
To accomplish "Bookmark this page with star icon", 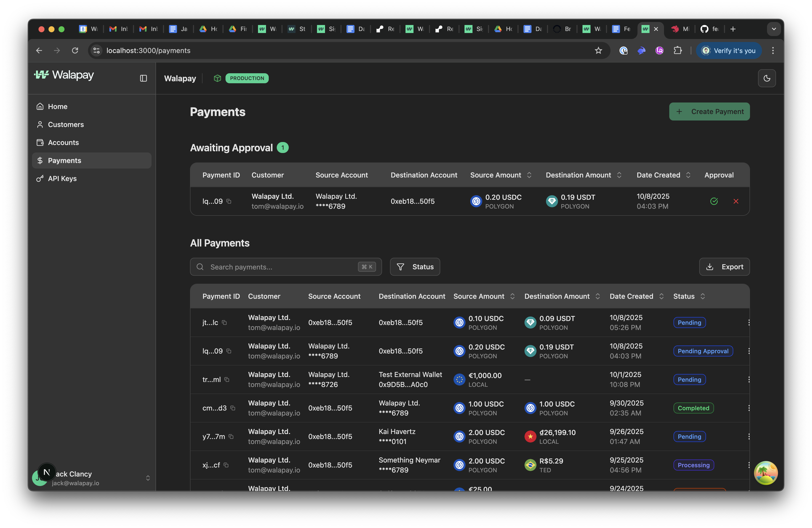I will (x=598, y=50).
